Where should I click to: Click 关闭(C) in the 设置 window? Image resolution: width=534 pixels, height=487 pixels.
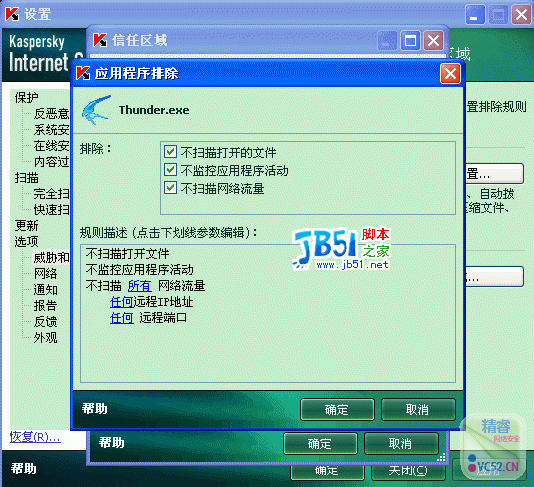tap(408, 471)
